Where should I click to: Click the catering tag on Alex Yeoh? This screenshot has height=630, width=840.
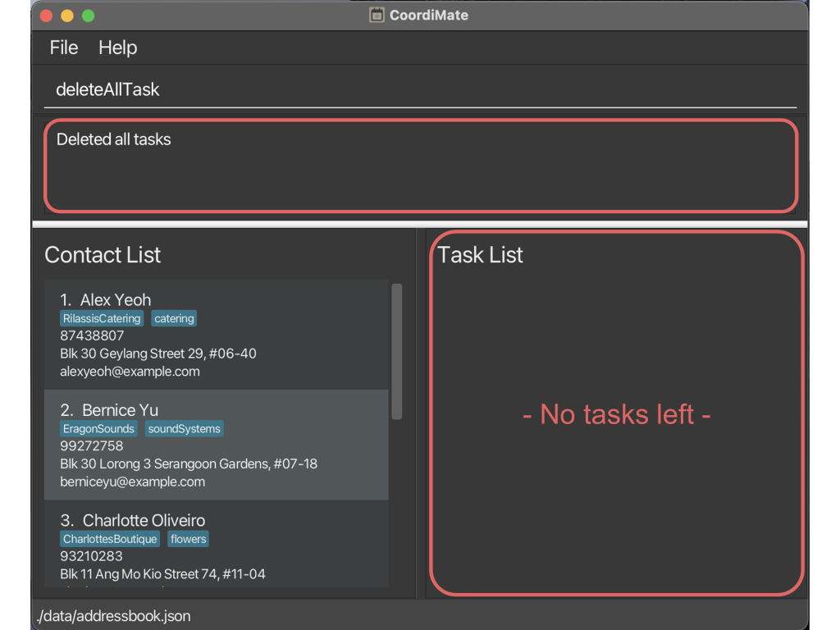point(174,318)
